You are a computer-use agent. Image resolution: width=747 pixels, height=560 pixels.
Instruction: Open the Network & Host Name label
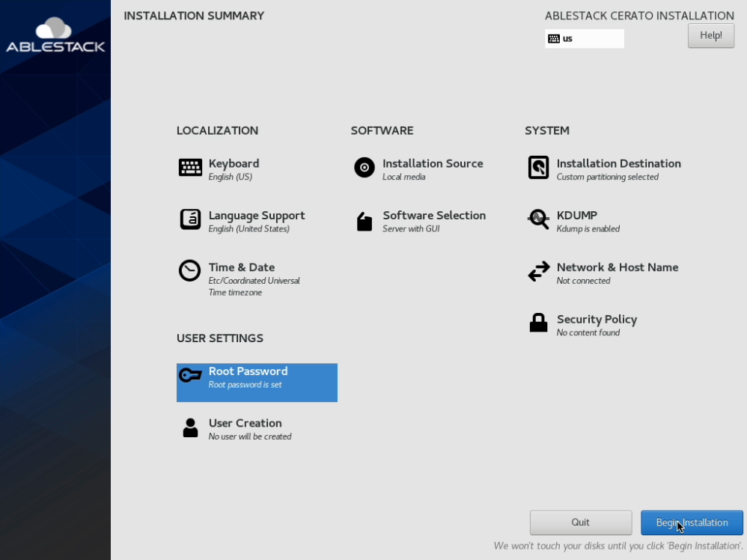coord(617,267)
